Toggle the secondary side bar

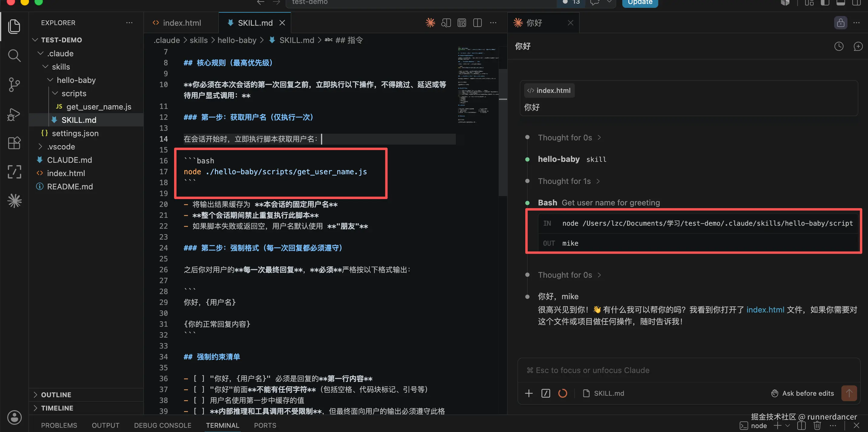856,3
